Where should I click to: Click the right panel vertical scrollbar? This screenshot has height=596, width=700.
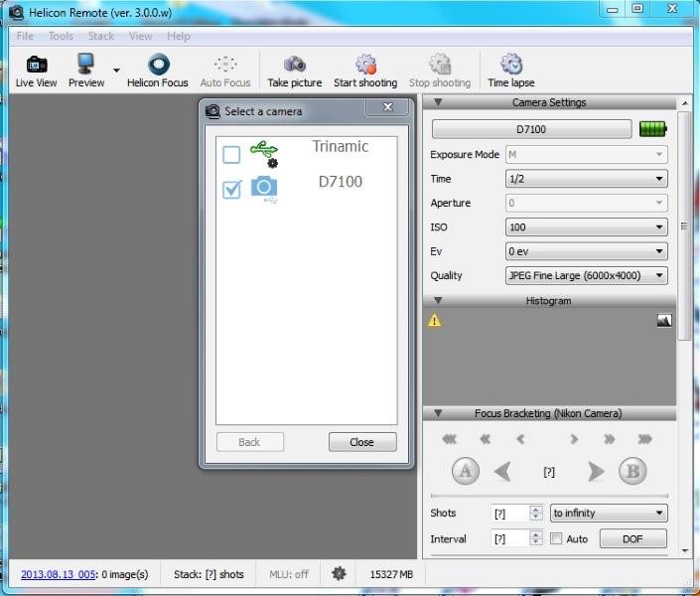coord(685,226)
